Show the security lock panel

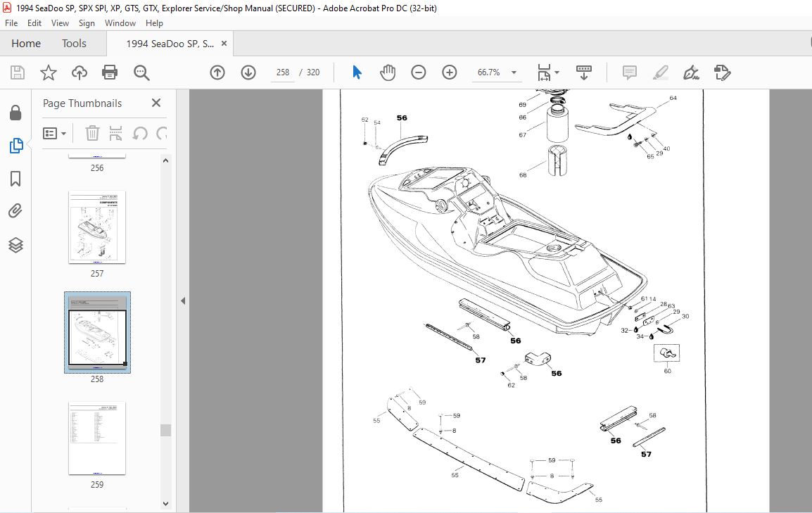pos(15,113)
